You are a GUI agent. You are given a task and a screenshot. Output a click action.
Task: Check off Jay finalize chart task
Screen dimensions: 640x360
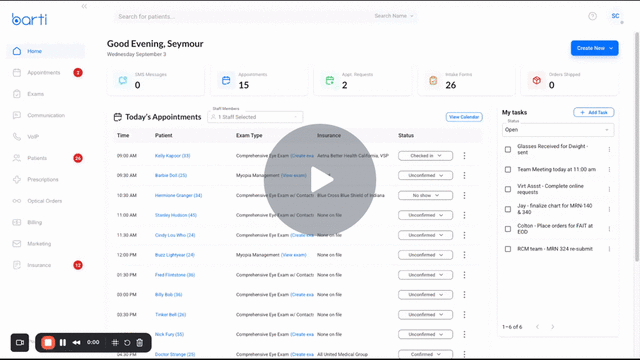pyautogui.click(x=508, y=209)
